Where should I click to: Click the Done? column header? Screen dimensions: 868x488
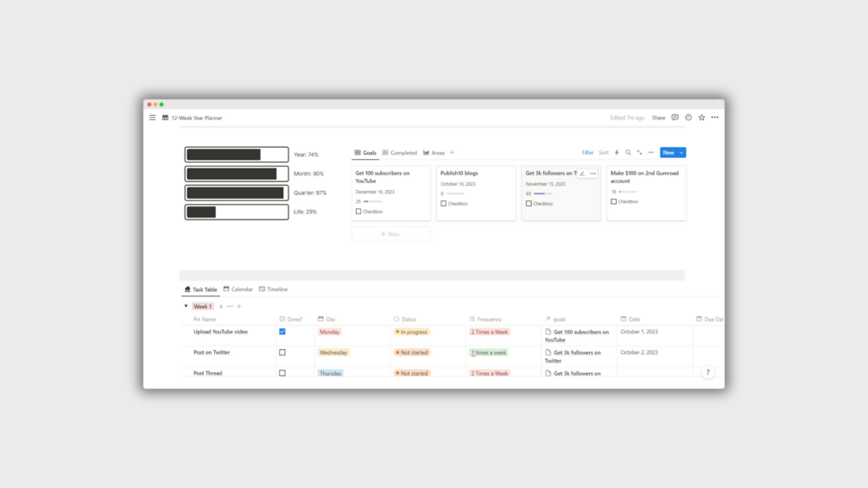coord(291,320)
